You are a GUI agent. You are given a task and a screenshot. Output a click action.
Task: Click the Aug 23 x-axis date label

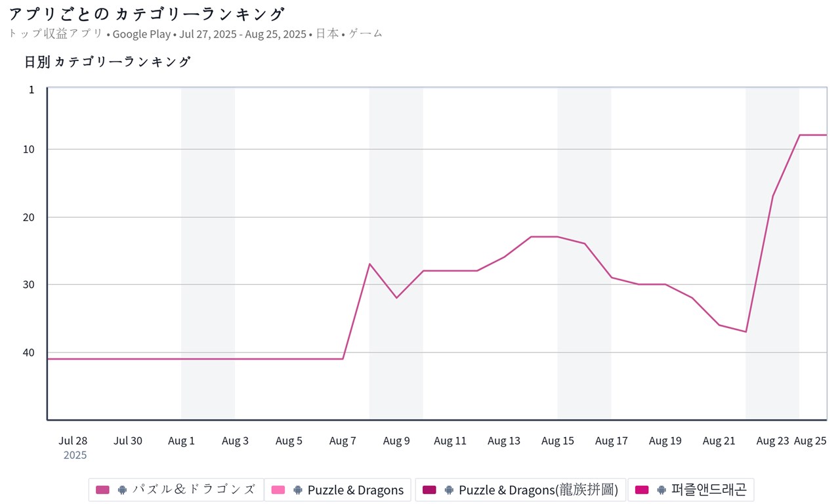coord(772,441)
